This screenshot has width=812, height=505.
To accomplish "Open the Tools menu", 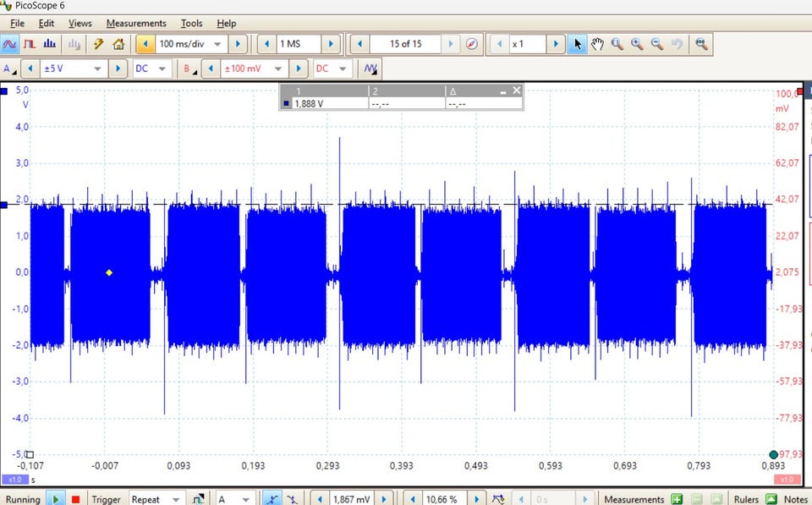I will point(191,23).
